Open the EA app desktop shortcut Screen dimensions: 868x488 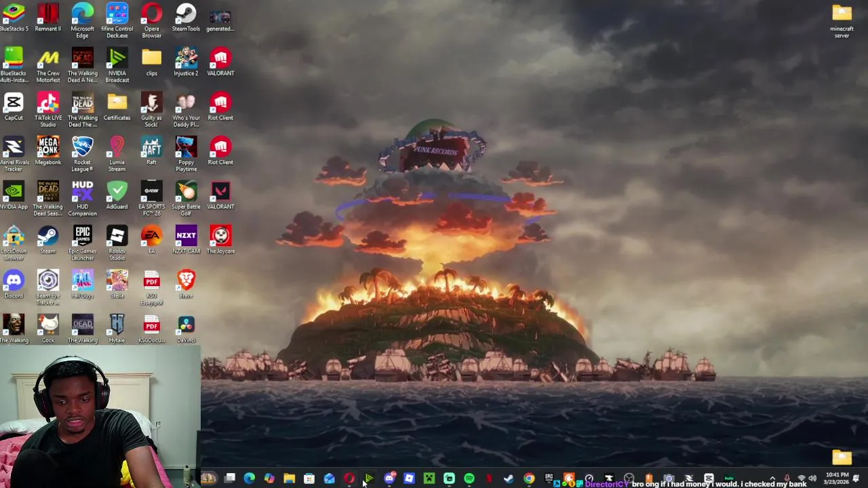click(152, 241)
